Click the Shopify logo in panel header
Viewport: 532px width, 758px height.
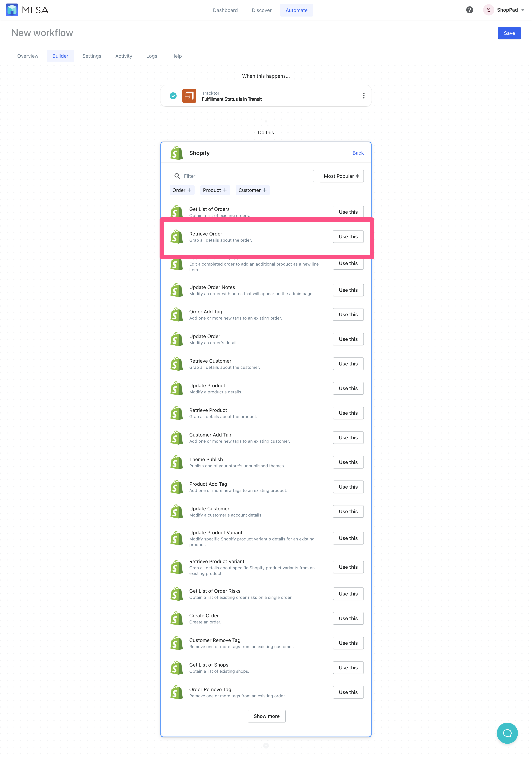[x=177, y=153]
